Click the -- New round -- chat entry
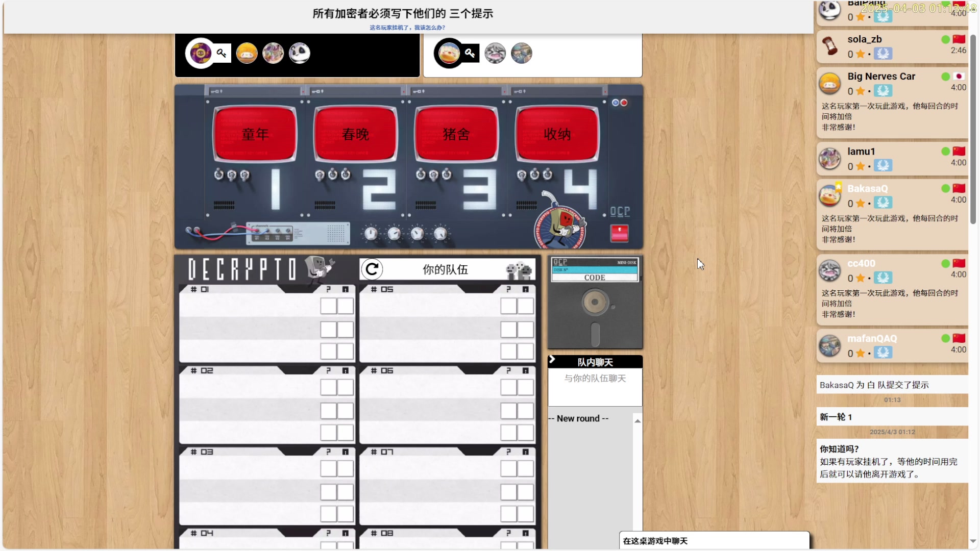This screenshot has height=551, width=980. [x=578, y=418]
